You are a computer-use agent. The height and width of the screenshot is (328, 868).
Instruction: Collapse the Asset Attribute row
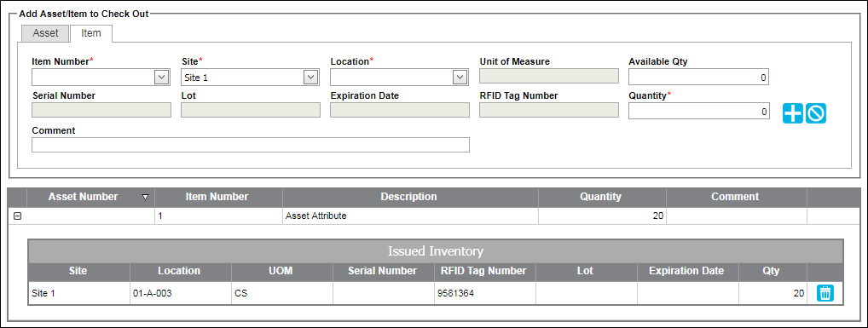click(17, 216)
